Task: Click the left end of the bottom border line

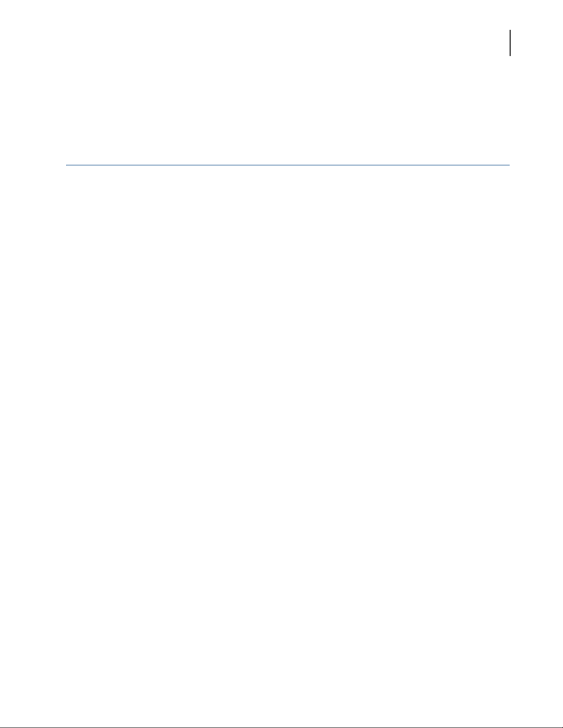Action: [1, 728]
